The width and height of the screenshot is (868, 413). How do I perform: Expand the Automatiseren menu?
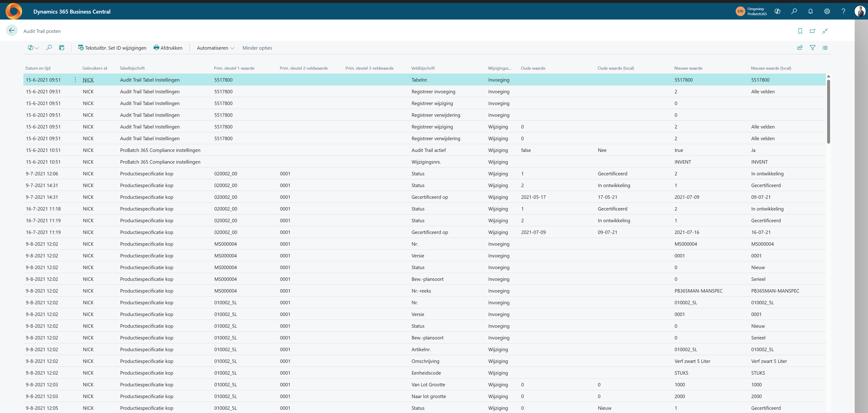(215, 48)
